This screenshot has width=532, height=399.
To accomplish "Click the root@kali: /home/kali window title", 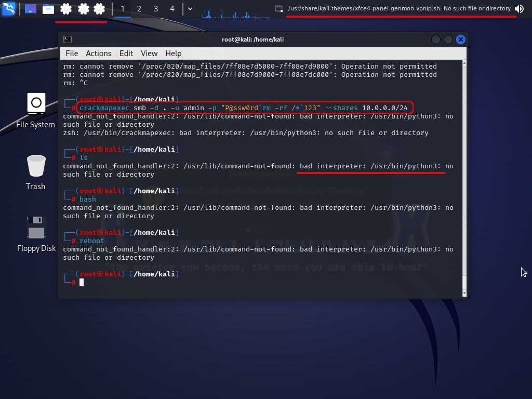I will [253, 39].
